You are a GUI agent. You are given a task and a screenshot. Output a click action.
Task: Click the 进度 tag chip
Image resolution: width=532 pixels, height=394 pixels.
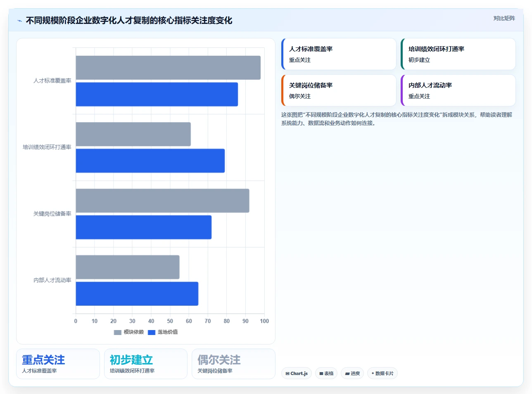(x=352, y=373)
